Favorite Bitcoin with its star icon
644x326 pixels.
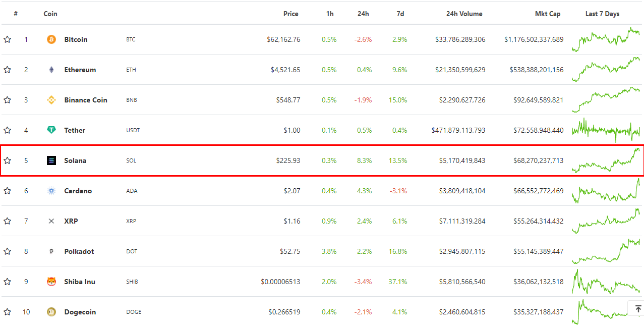click(x=7, y=39)
